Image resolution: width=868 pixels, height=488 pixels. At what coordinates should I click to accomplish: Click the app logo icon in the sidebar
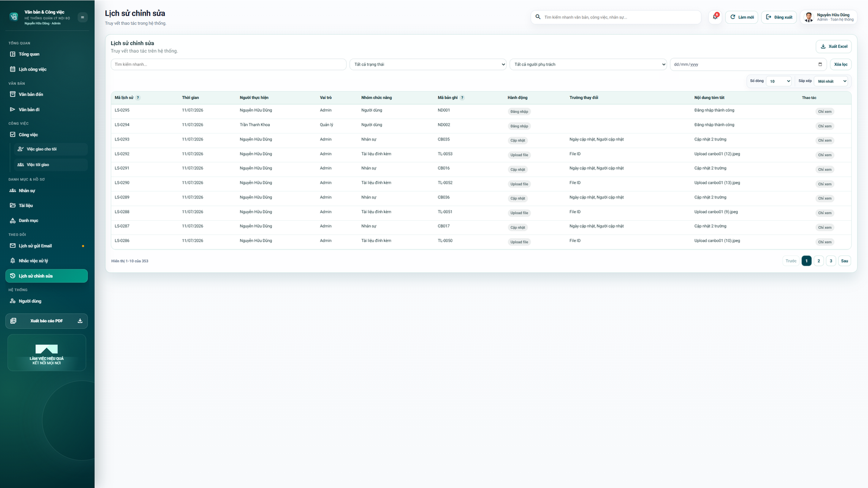click(x=14, y=17)
